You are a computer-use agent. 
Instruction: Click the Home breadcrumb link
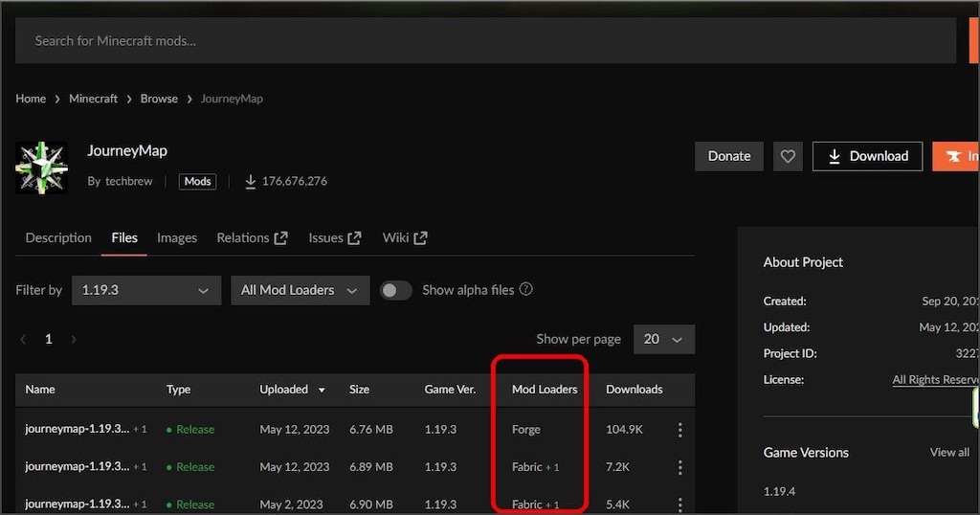[x=31, y=99]
